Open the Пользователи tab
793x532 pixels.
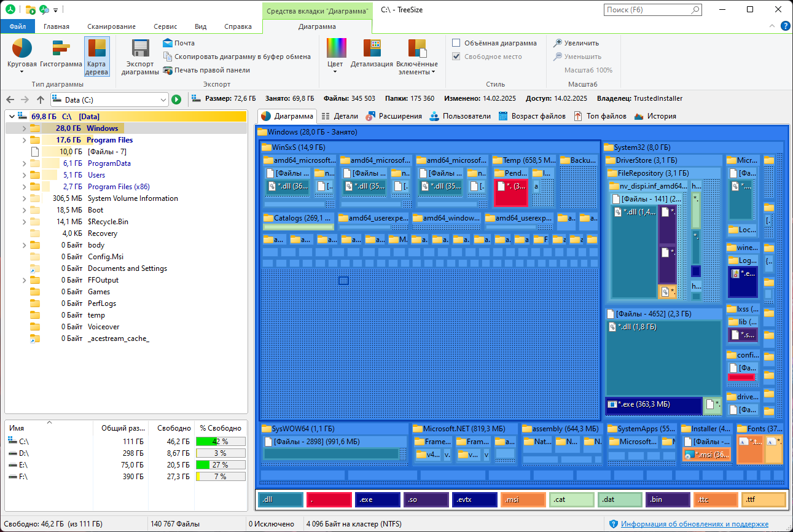(x=460, y=116)
